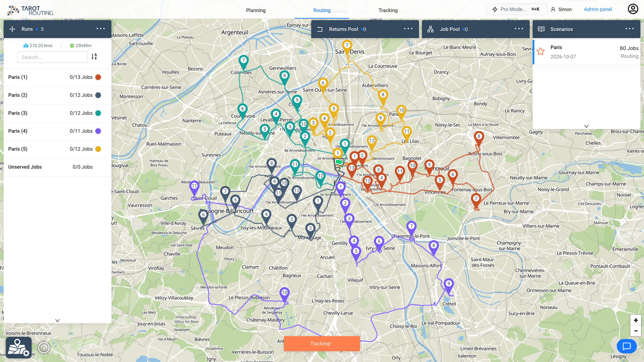Zoom in on the map with plus
The height and width of the screenshot is (362, 644).
[635, 320]
